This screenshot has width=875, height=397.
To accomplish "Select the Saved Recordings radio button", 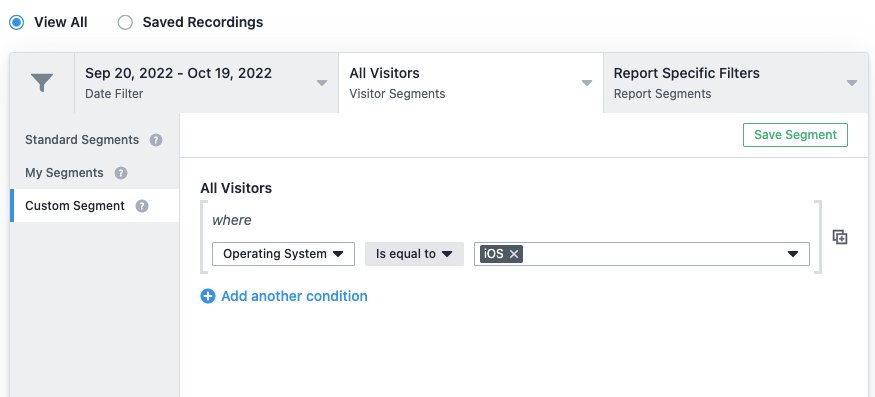I will (x=125, y=22).
